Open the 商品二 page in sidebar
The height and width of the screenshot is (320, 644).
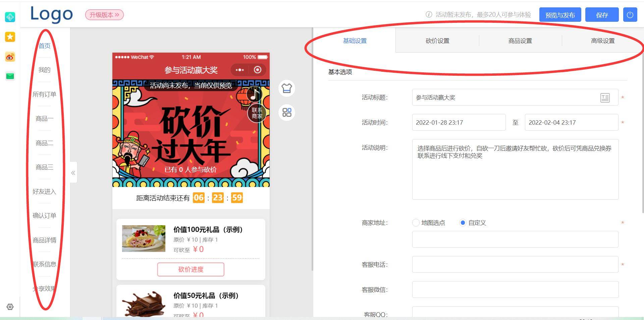(44, 143)
